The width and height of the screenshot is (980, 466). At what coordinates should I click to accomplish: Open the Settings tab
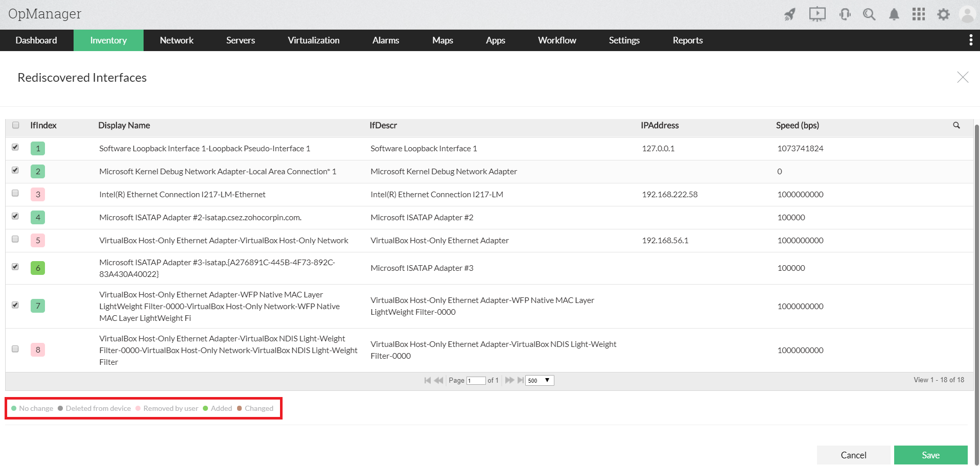pos(624,40)
